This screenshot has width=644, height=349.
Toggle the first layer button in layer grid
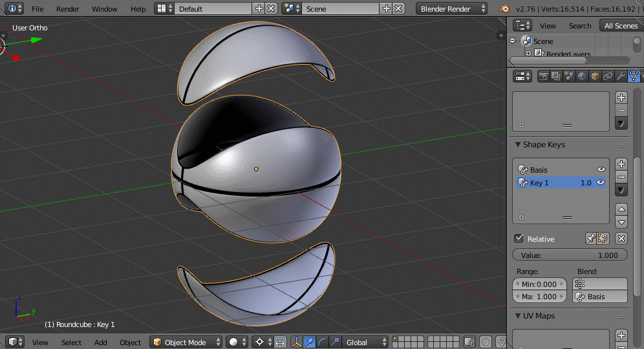point(394,339)
